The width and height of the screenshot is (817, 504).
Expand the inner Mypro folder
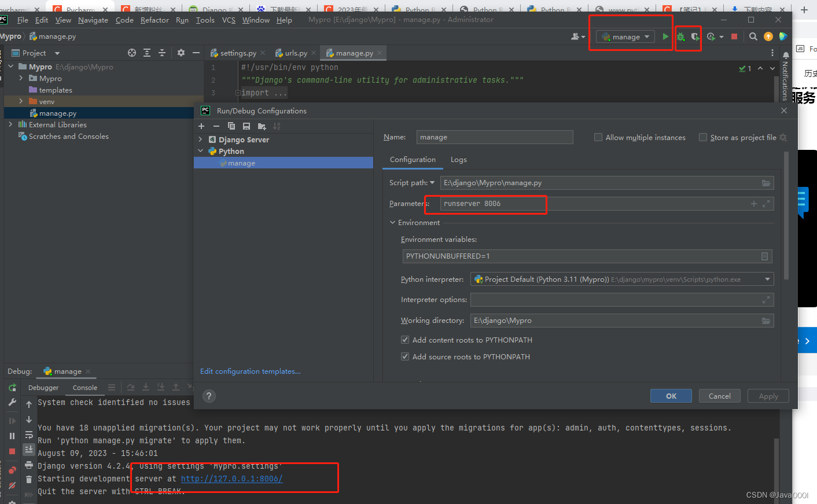[x=21, y=78]
